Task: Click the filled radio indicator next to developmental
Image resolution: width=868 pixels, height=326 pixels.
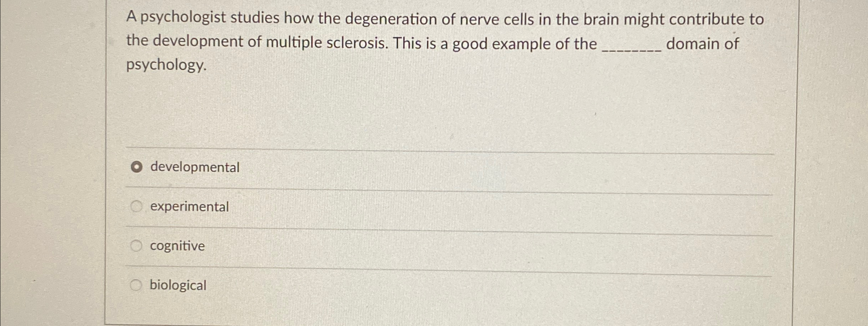Action: (137, 167)
